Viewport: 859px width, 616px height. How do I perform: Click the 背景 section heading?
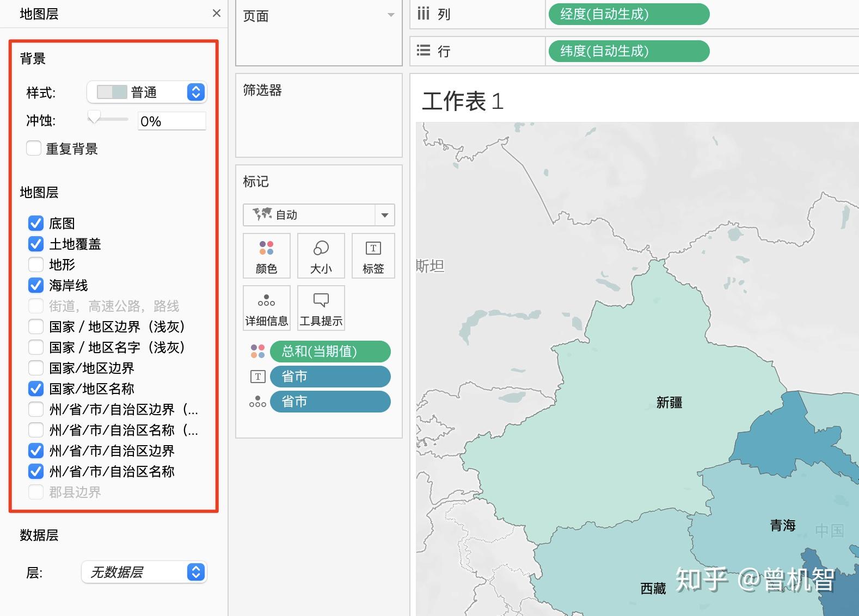(x=33, y=58)
